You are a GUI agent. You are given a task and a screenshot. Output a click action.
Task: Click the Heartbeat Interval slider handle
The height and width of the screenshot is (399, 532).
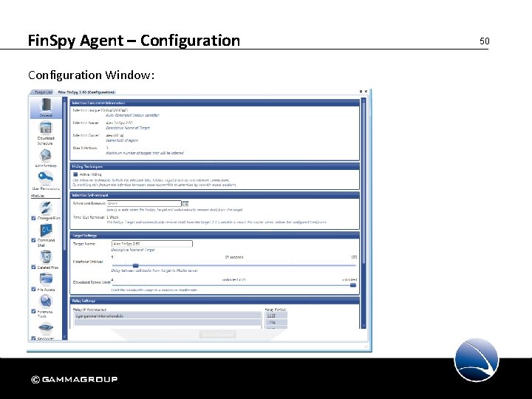coord(136,266)
